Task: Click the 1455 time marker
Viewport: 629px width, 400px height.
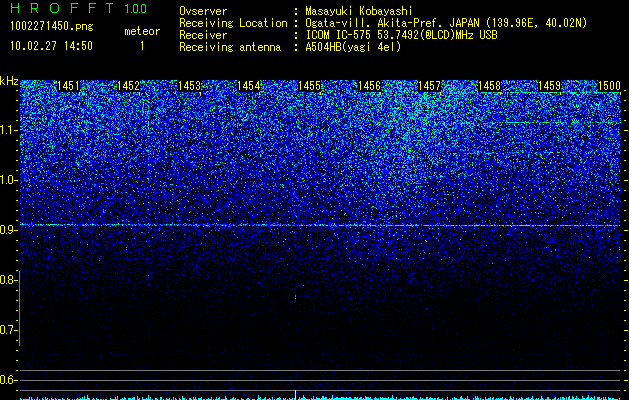Action: click(x=309, y=86)
